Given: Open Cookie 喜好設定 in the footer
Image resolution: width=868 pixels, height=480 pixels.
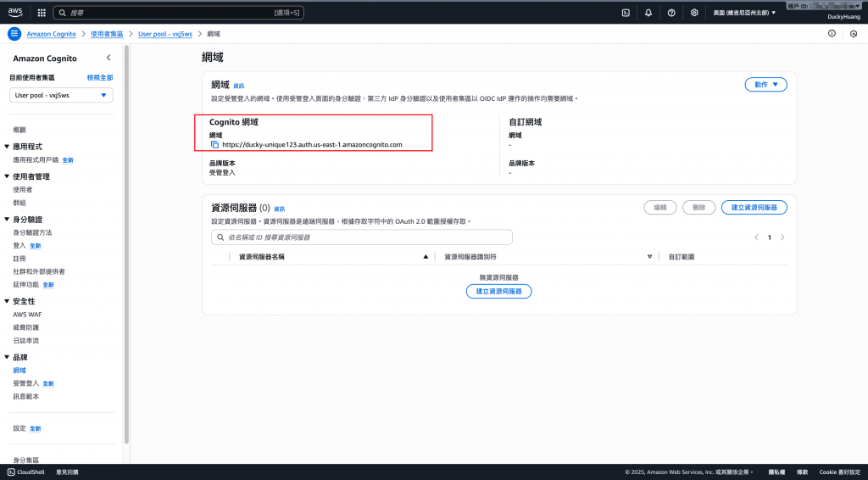Looking at the screenshot, I should coord(840,472).
